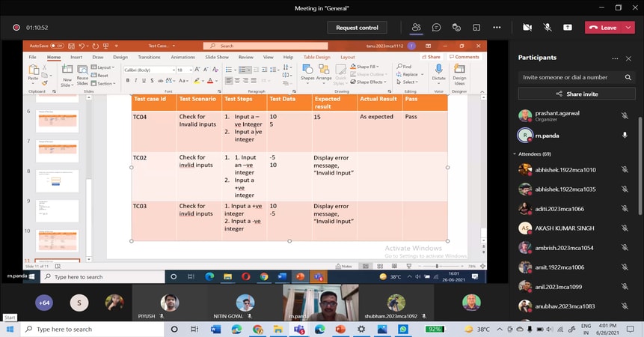Turn on the camera

(527, 28)
